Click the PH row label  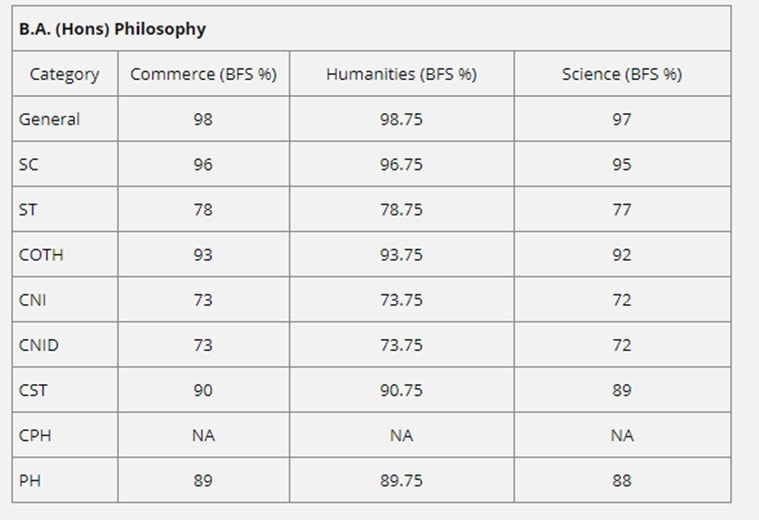30,481
